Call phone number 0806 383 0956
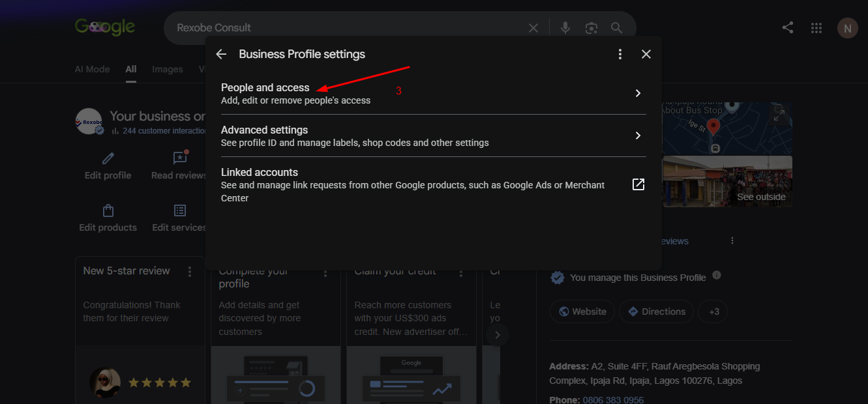 (x=613, y=400)
